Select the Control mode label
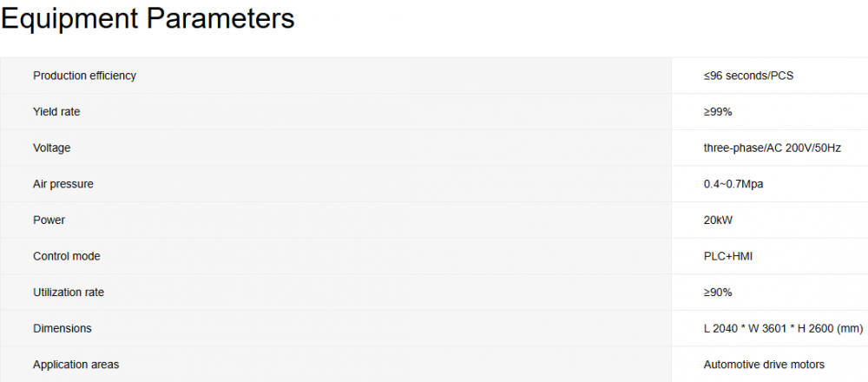 pyautogui.click(x=67, y=257)
